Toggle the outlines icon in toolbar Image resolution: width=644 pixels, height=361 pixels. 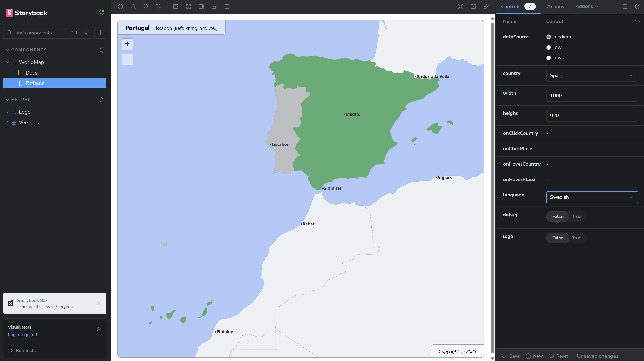pos(227,7)
